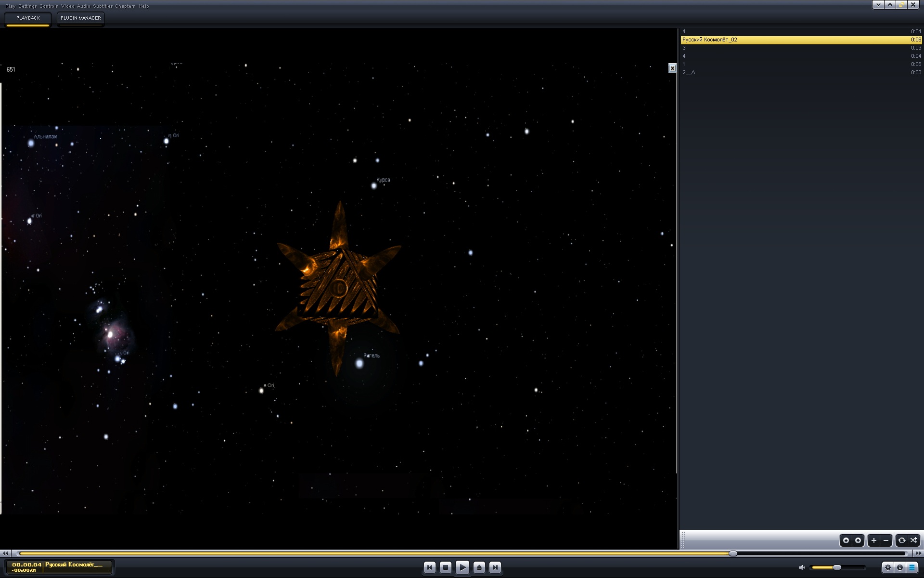This screenshot has width=924, height=578.
Task: Open the Settings menu
Action: point(27,6)
